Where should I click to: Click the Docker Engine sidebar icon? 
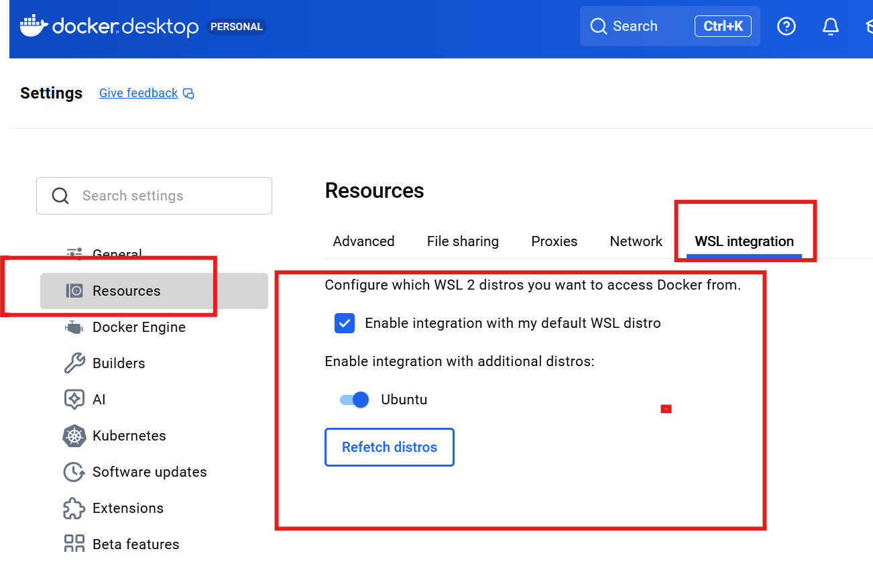pyautogui.click(x=74, y=327)
